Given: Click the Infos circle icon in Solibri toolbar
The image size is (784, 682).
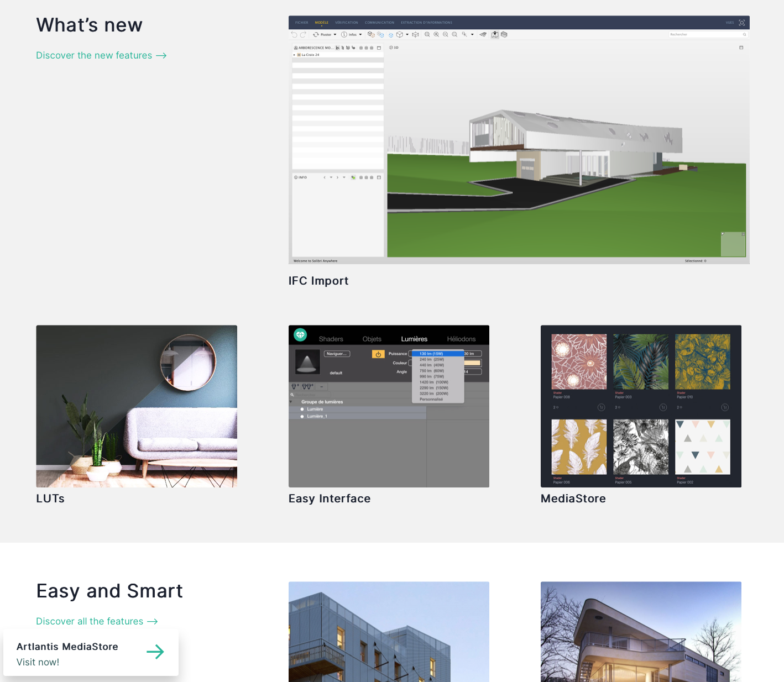Looking at the screenshot, I should point(344,34).
